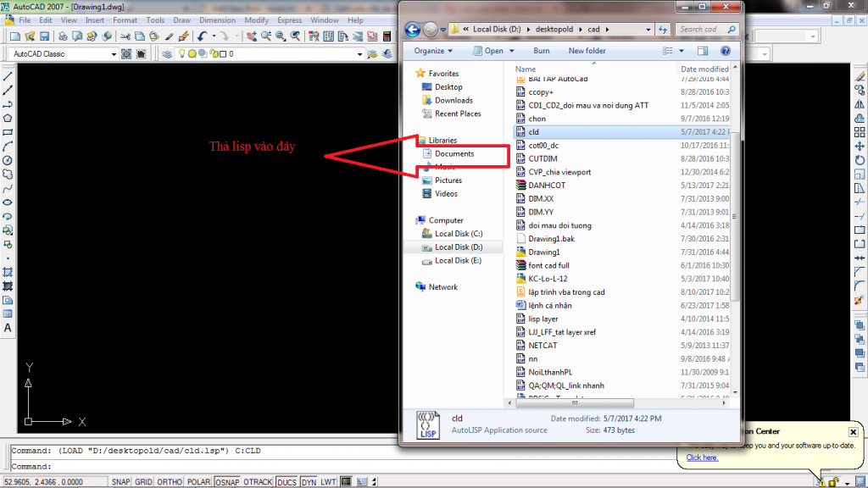Open the AutoCAD Classic workspace dropdown

(114, 54)
